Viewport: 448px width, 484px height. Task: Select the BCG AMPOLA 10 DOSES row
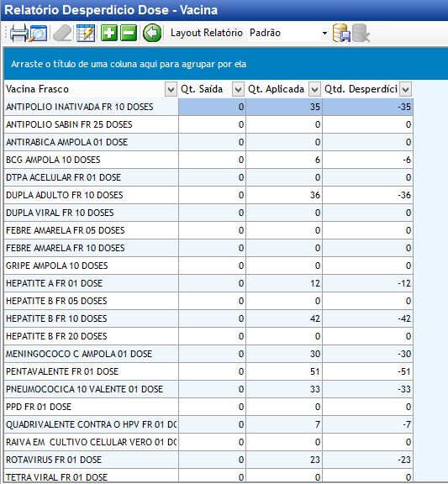pyautogui.click(x=208, y=160)
